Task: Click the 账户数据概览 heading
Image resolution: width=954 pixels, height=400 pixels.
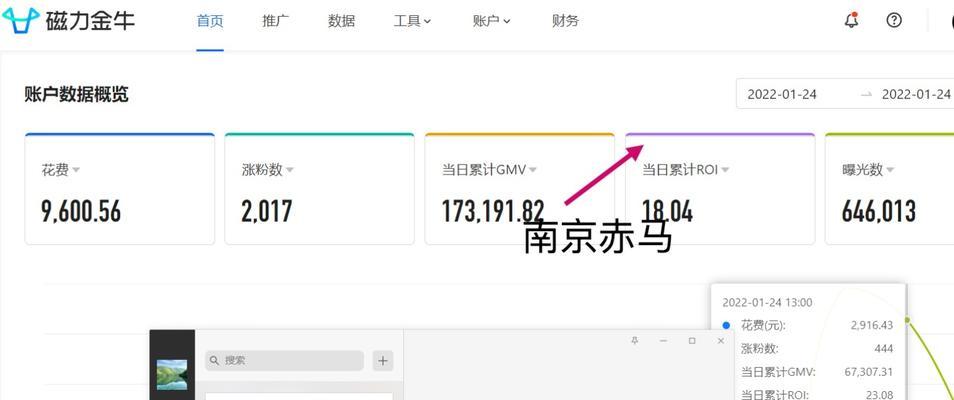Action: click(x=77, y=94)
